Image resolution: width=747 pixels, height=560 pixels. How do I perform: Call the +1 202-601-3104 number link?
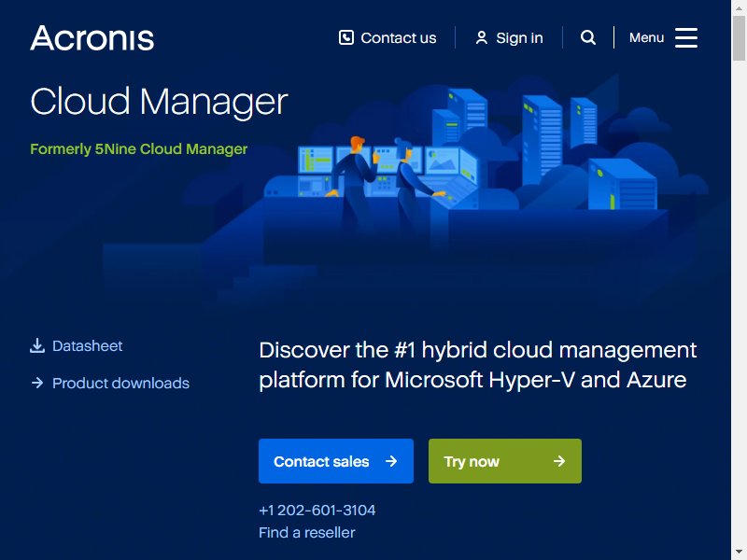[x=317, y=510]
